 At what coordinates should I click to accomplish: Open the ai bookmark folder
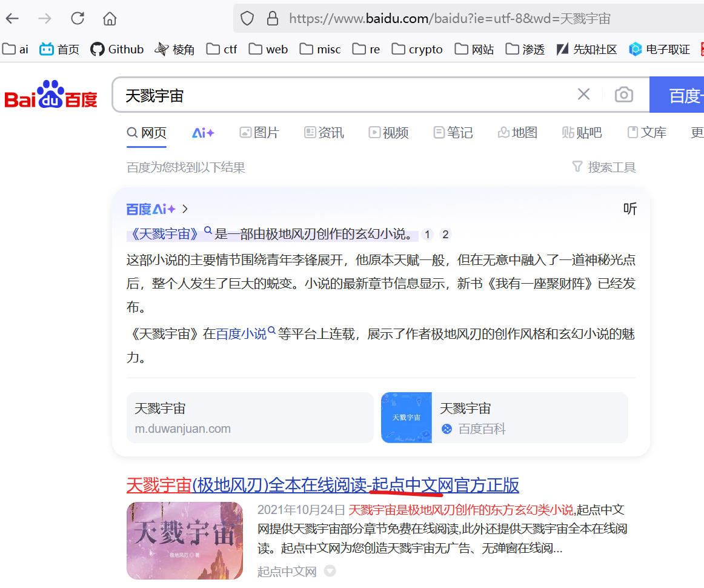(15, 49)
